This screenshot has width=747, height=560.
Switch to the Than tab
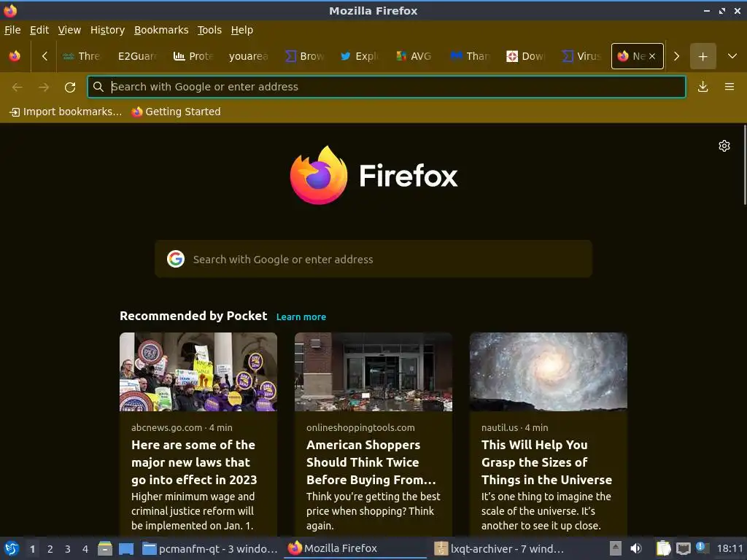[471, 56]
